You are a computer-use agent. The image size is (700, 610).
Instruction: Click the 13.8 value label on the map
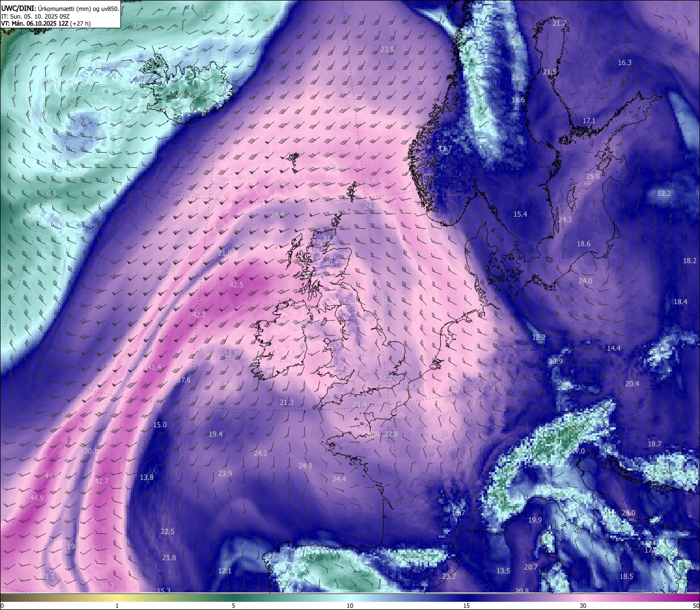(147, 477)
